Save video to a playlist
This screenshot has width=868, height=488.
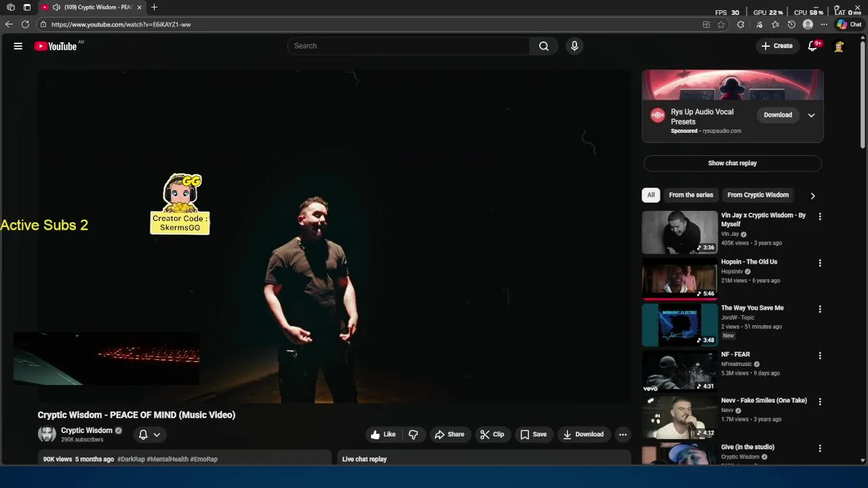tap(534, 434)
